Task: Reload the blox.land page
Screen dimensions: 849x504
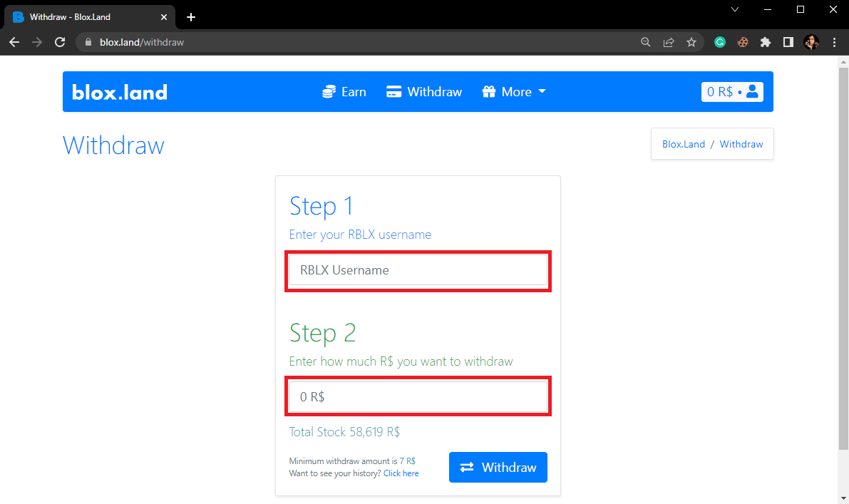Action: point(60,42)
